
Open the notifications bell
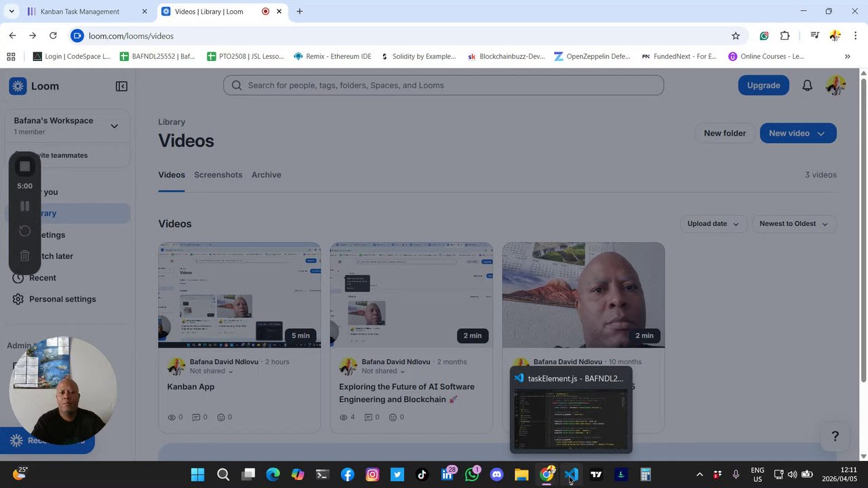[x=807, y=85]
